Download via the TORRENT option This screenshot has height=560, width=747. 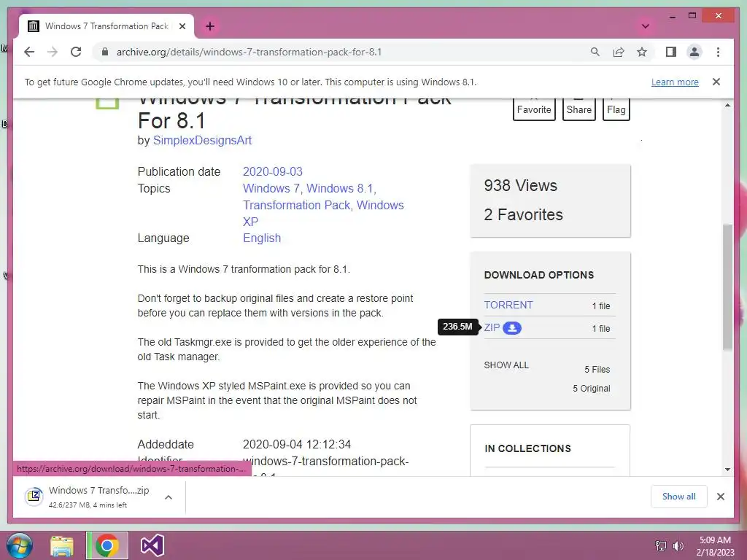(x=508, y=305)
